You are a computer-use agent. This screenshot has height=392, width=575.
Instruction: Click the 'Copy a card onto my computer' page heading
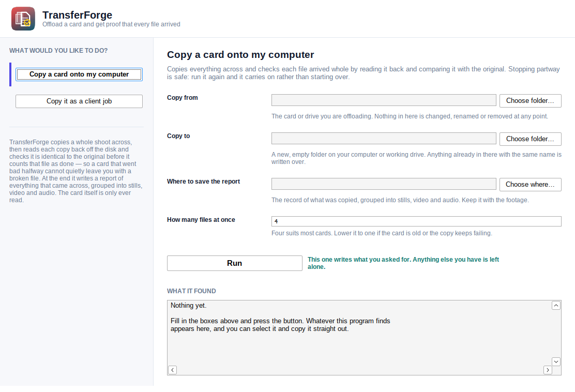[x=240, y=55]
